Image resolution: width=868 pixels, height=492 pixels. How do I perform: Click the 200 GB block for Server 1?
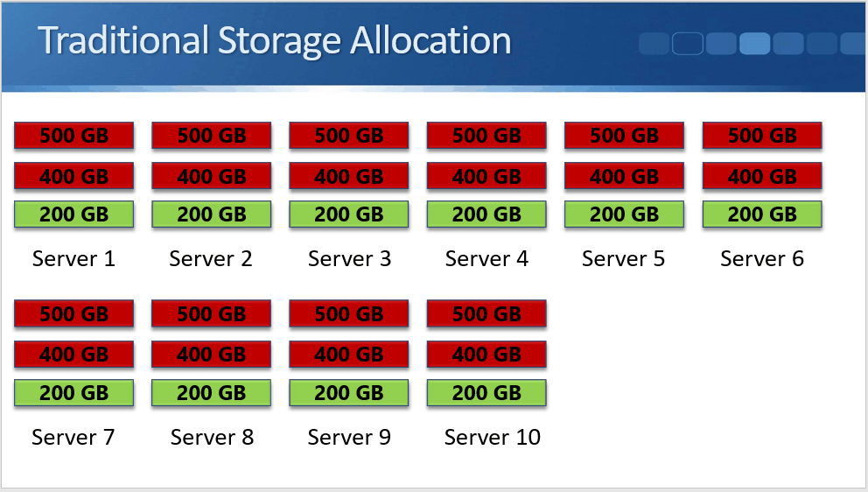pyautogui.click(x=73, y=214)
